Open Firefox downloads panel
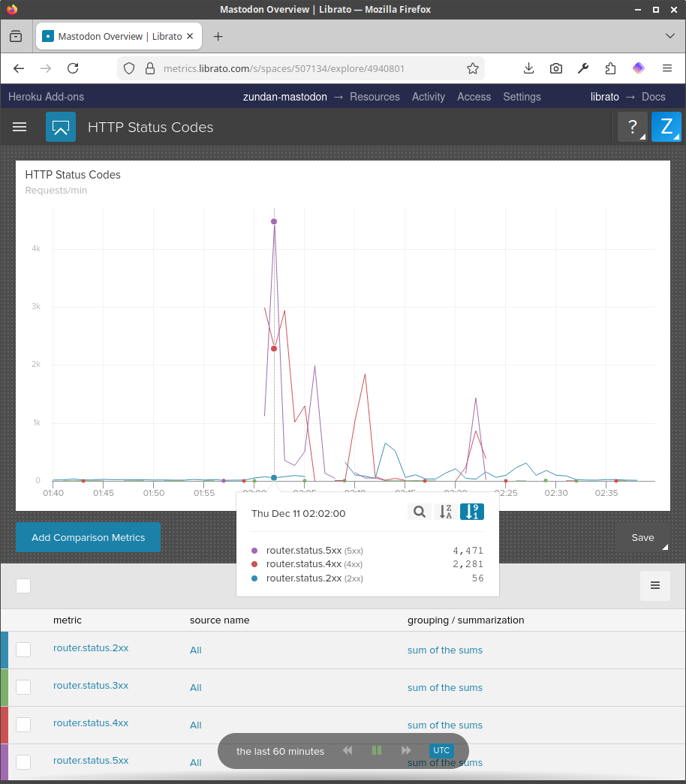 [529, 68]
